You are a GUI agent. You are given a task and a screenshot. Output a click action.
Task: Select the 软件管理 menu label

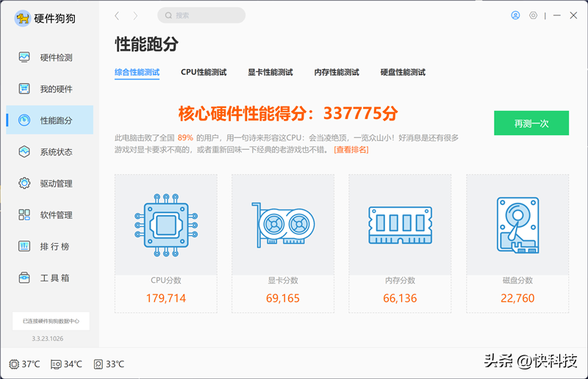(x=57, y=214)
